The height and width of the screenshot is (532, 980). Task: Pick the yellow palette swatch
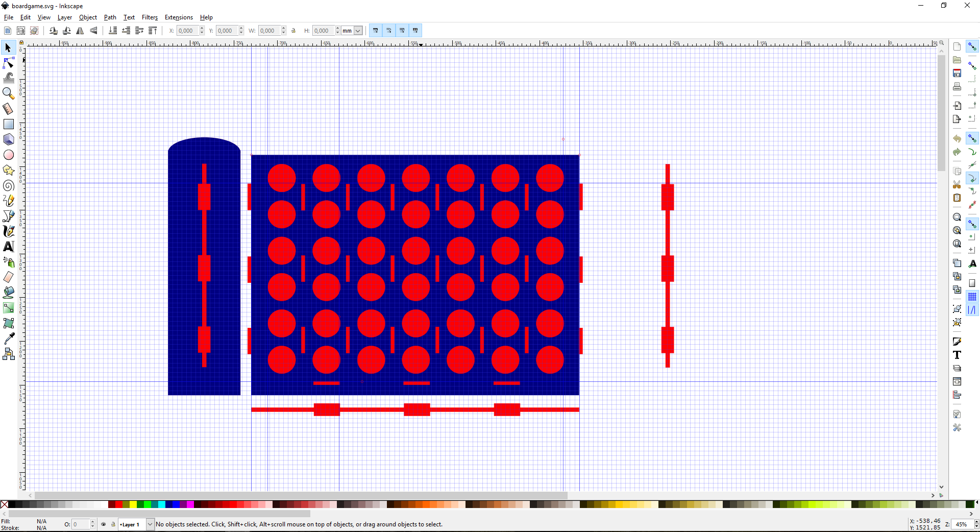tap(133, 504)
